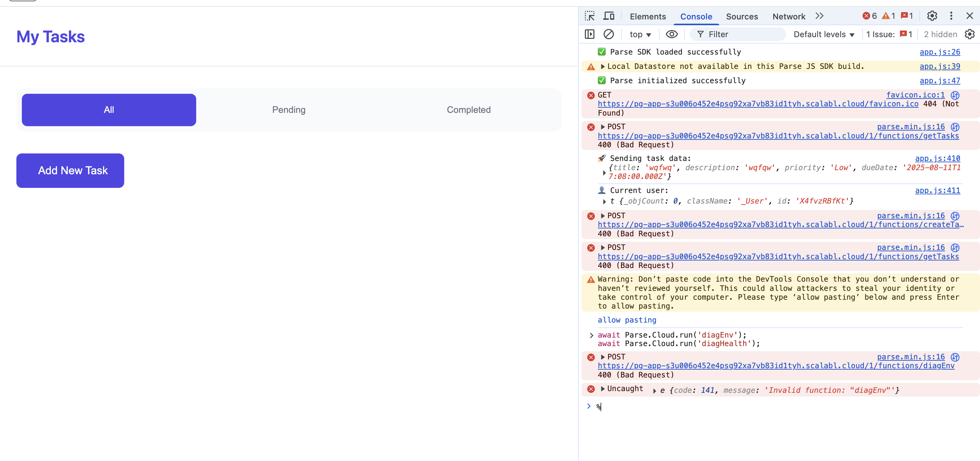Image resolution: width=980 pixels, height=461 pixels.
Task: Expand the Sending task data object
Action: (x=604, y=173)
